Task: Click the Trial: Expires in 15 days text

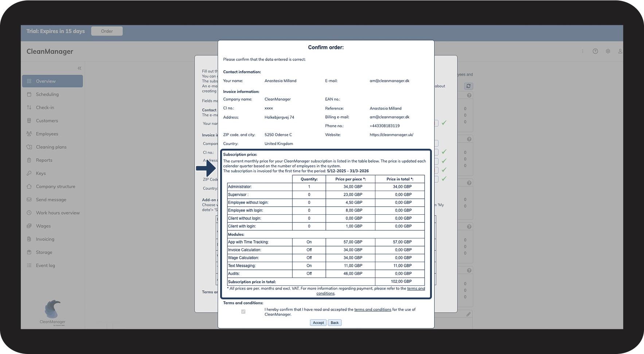Action: (55, 31)
